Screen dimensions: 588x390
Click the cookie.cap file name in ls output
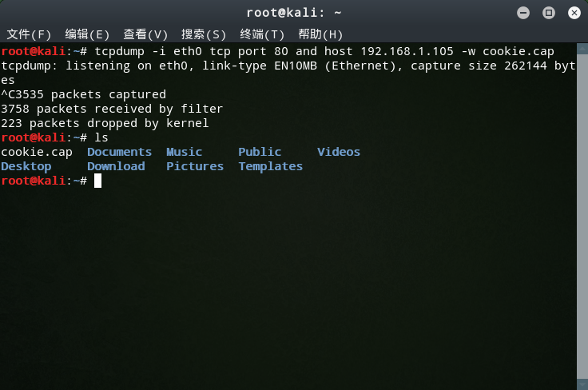click(37, 153)
